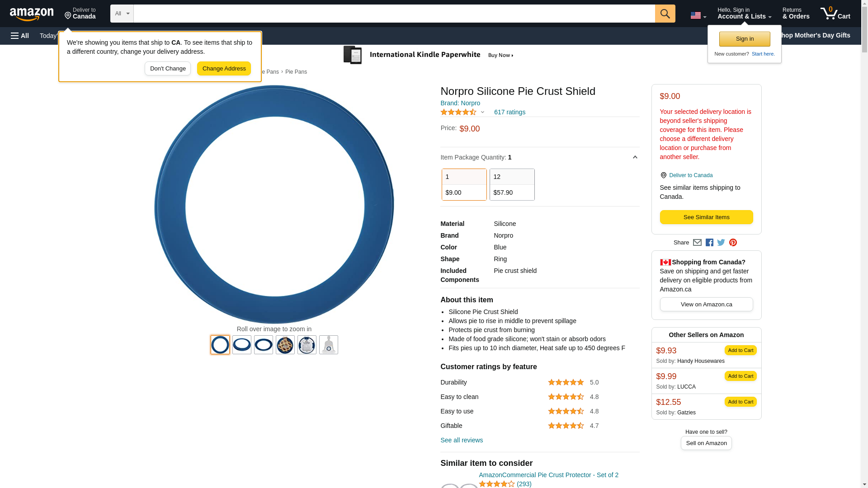Image resolution: width=868 pixels, height=488 pixels.
Task: Click into the Amazon search field
Action: click(x=393, y=14)
